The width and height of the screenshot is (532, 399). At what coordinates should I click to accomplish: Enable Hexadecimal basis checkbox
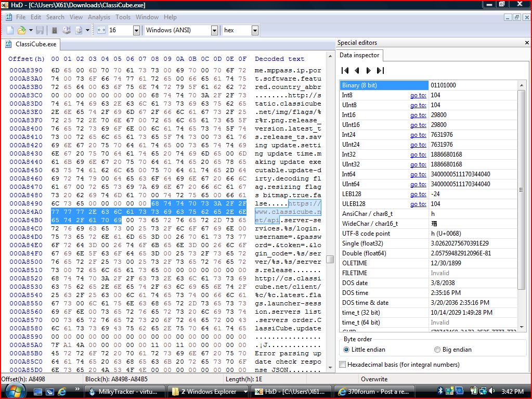click(x=343, y=364)
